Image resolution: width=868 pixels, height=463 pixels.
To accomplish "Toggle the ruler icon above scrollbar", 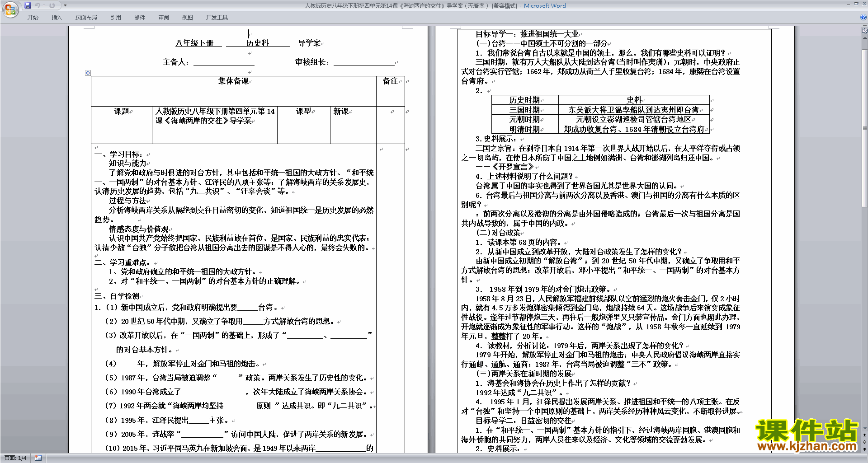I will pos(865,31).
